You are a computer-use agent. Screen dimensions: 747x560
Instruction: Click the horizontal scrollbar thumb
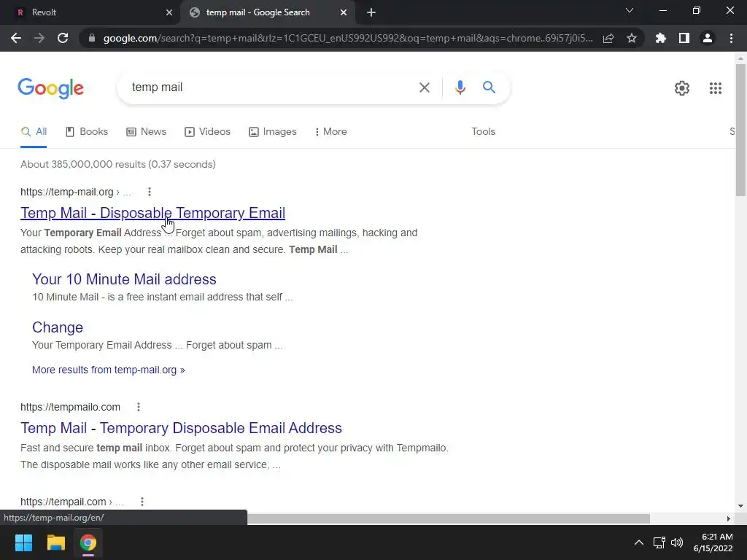[449, 518]
